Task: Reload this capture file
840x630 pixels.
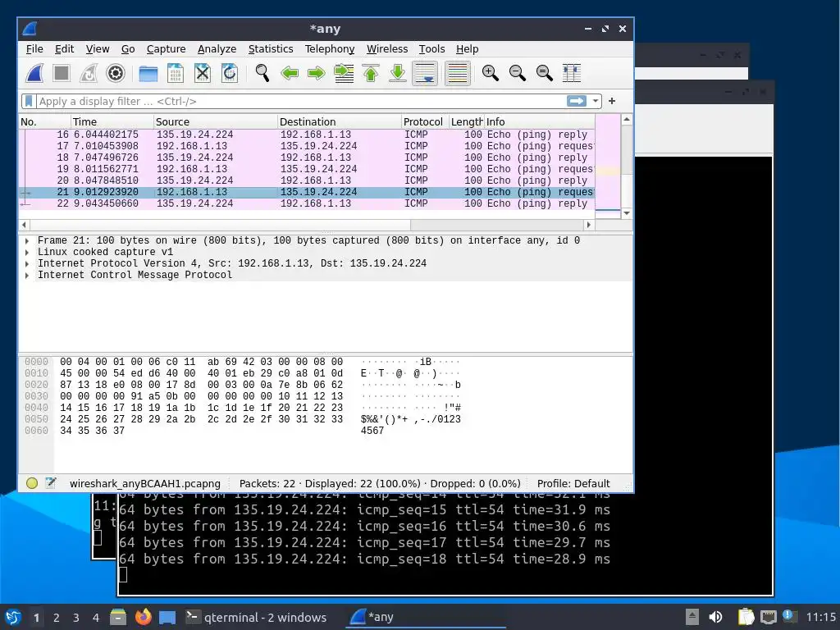Action: tap(230, 73)
